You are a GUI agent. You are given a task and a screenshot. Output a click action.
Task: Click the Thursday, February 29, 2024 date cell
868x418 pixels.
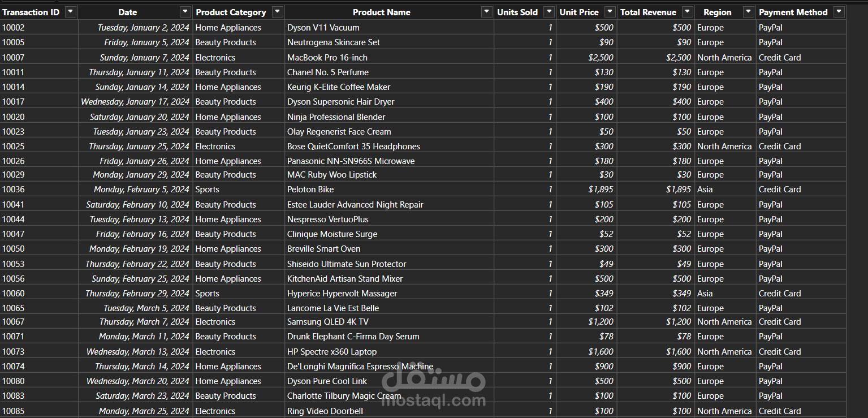pos(135,293)
